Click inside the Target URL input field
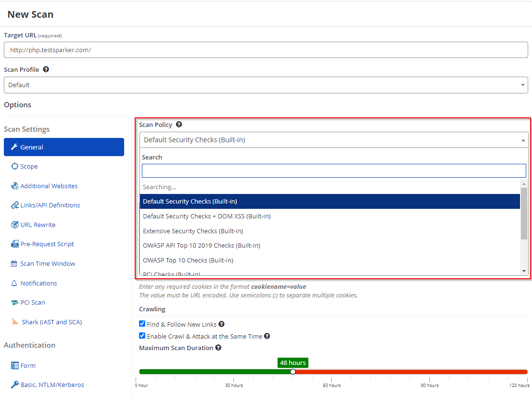This screenshot has height=398, width=532. (x=266, y=49)
